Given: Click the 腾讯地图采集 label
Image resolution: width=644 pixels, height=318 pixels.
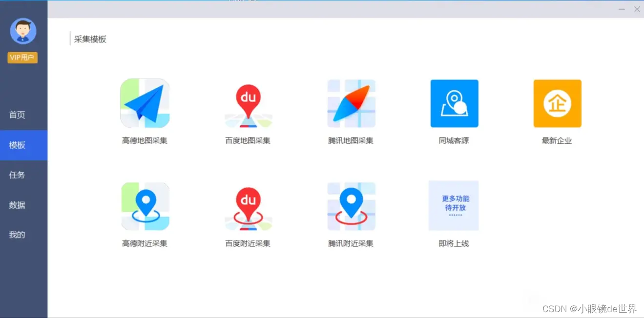Looking at the screenshot, I should click(x=351, y=140).
